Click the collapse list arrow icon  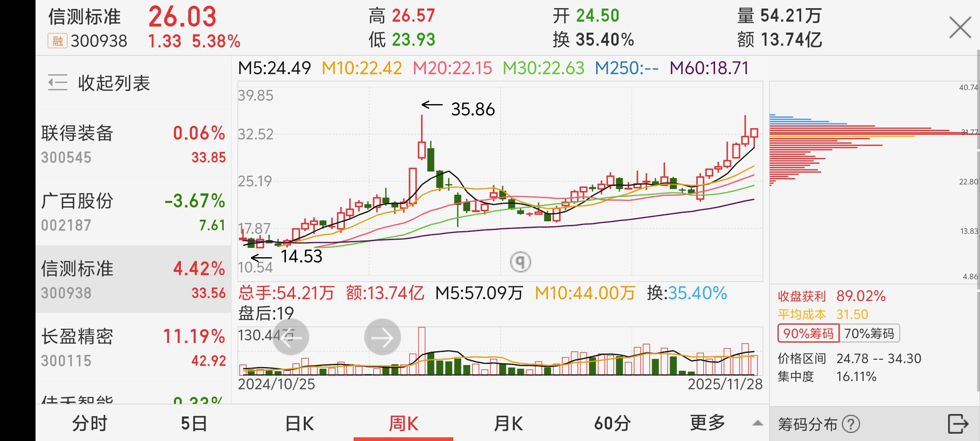58,83
